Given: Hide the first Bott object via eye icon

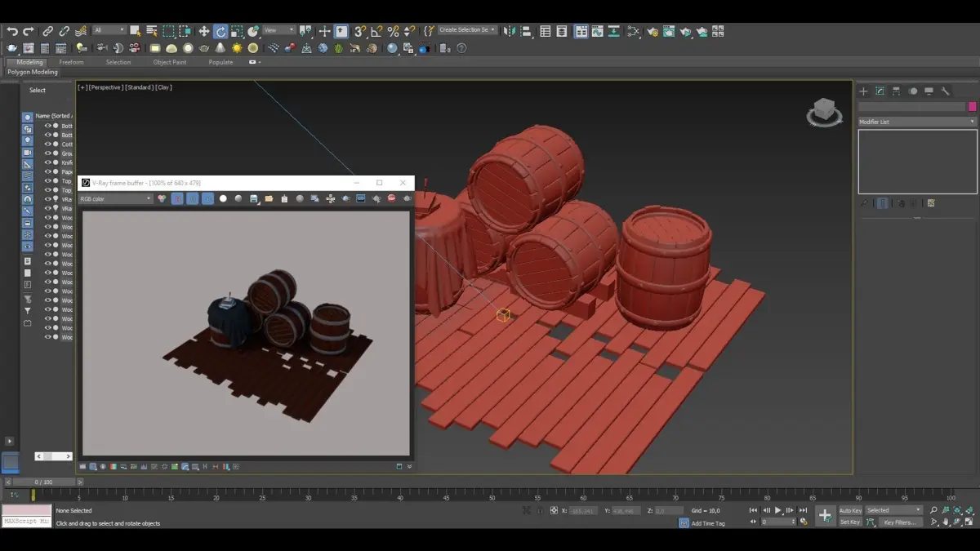Looking at the screenshot, I should tap(47, 126).
